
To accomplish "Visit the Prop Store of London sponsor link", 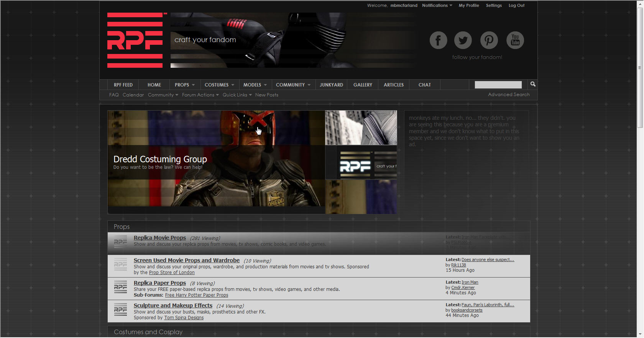I will point(172,273).
